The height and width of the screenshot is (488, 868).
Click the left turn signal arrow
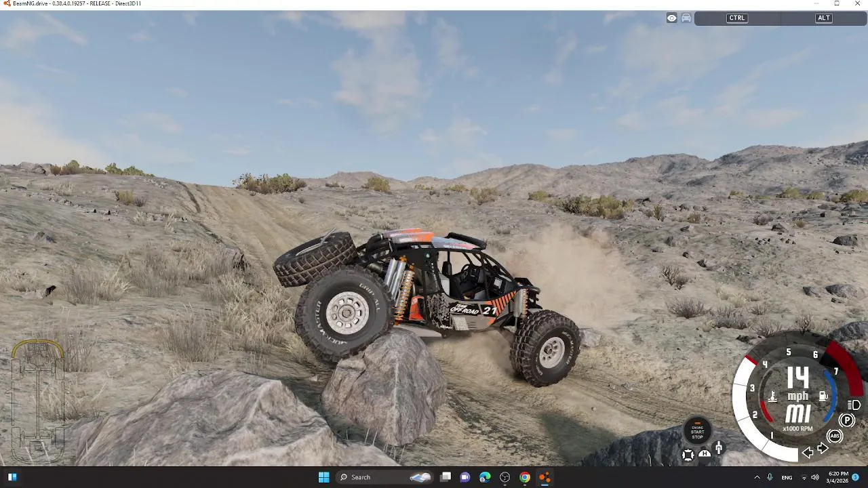[x=807, y=453]
